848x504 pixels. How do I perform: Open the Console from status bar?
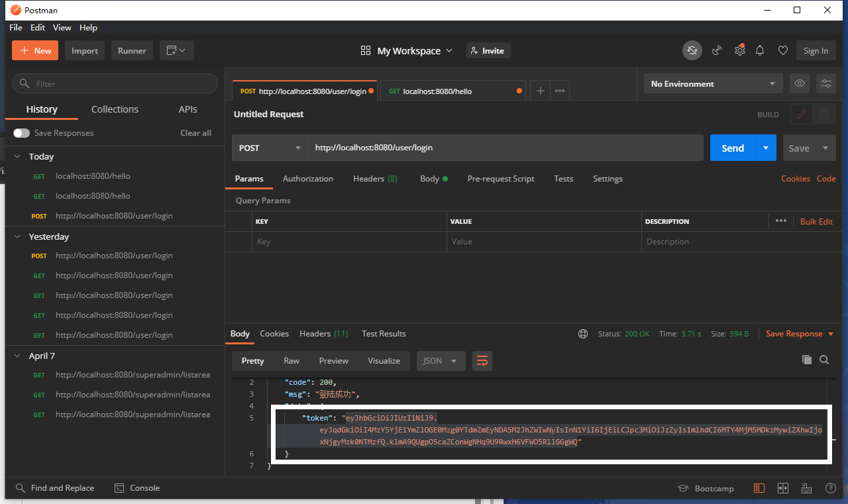coord(137,488)
